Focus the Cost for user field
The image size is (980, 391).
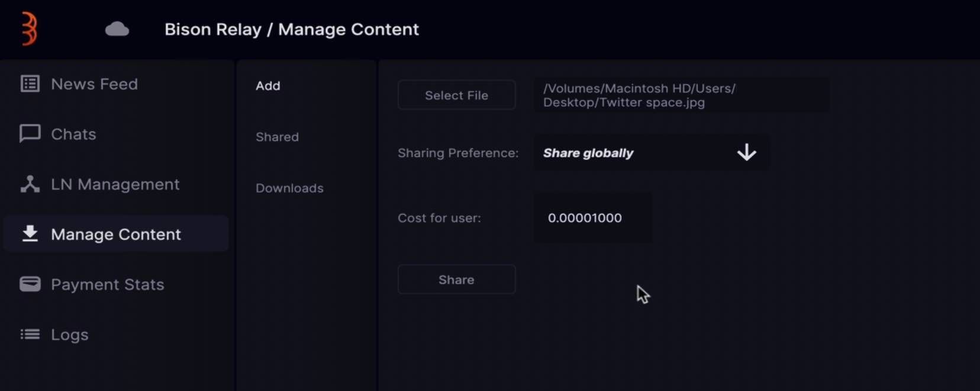(x=592, y=218)
